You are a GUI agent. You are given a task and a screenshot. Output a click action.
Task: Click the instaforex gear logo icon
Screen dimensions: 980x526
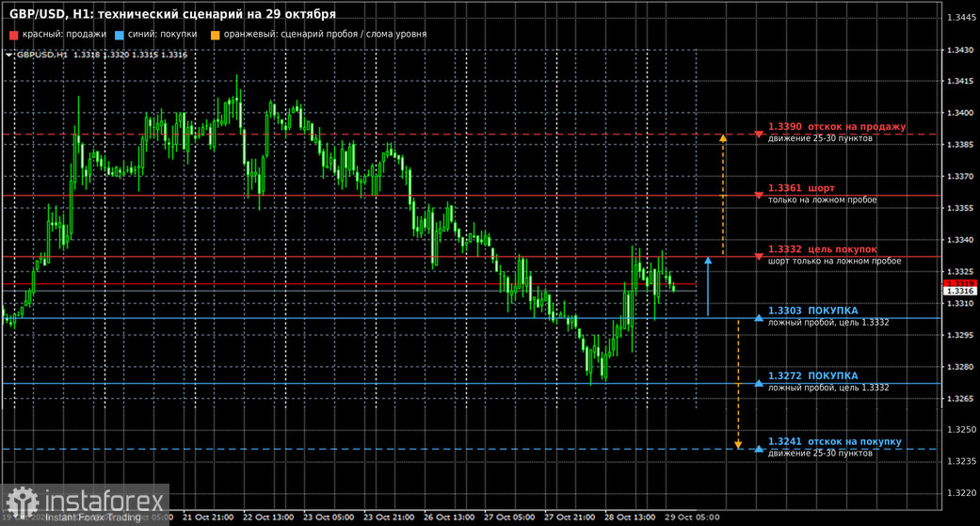(23, 502)
